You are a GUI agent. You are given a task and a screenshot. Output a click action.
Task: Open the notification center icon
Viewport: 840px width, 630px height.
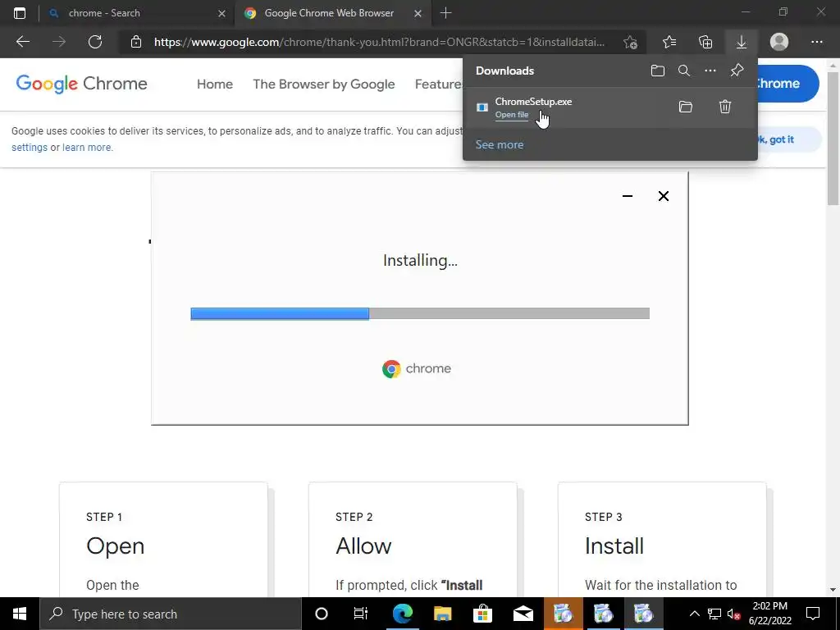coord(813,614)
